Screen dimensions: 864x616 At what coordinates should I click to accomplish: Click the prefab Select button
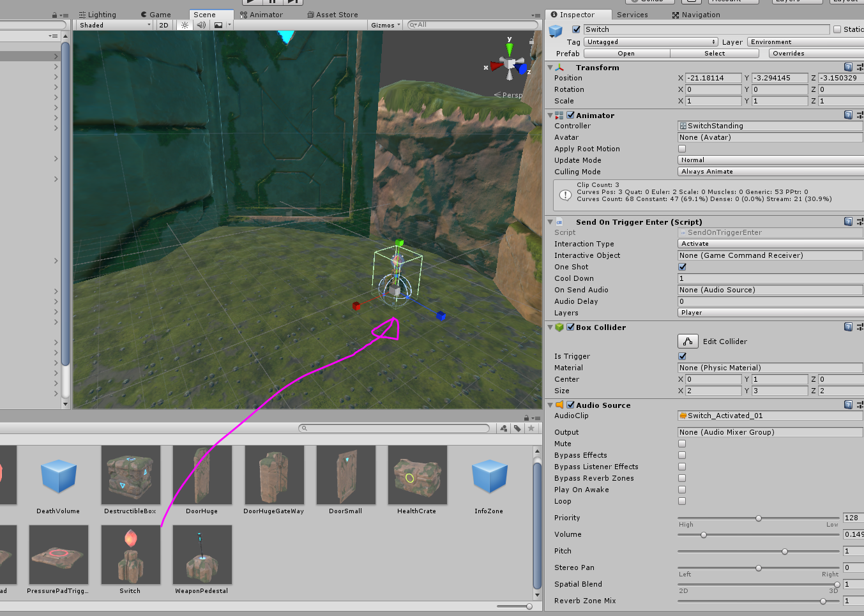[715, 54]
